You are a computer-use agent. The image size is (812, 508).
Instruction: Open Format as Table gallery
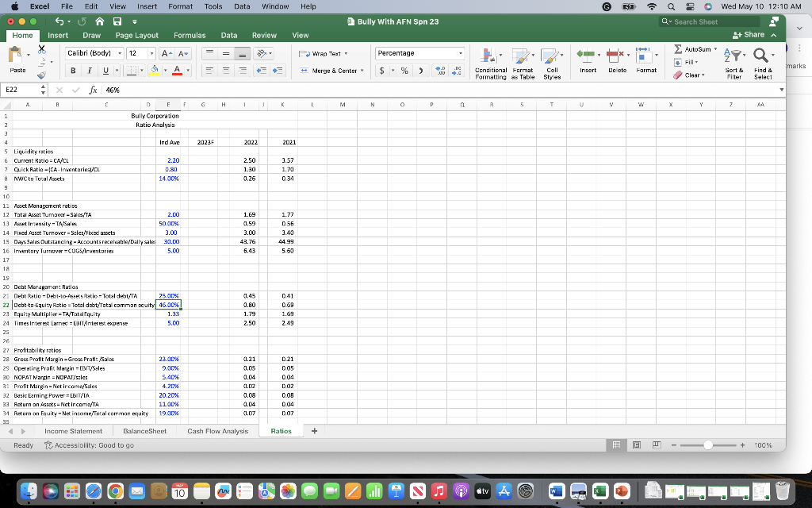(523, 63)
